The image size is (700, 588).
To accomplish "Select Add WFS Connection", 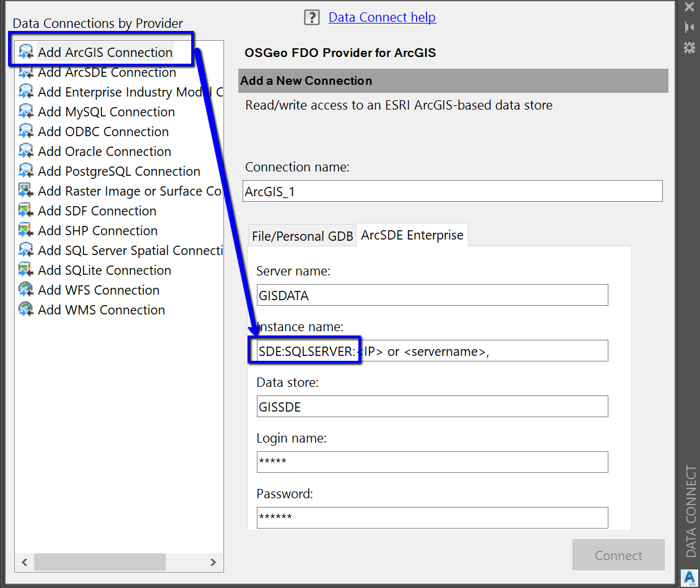I will (x=98, y=290).
